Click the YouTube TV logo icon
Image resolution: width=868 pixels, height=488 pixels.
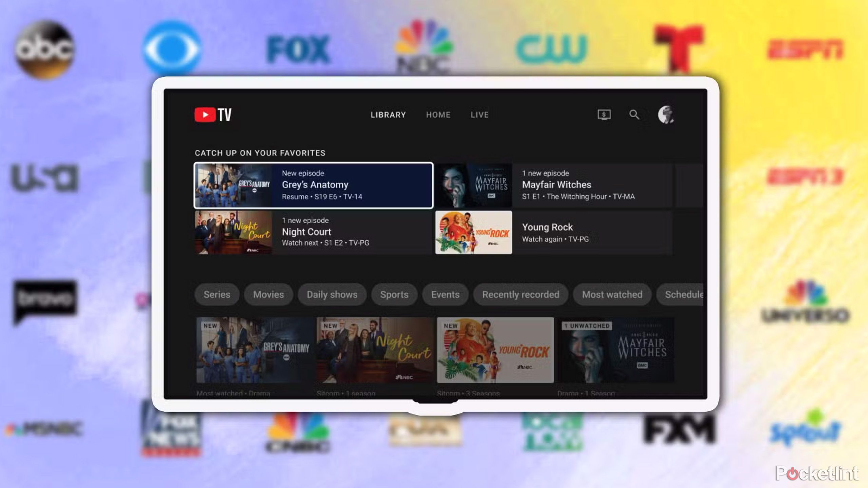213,115
